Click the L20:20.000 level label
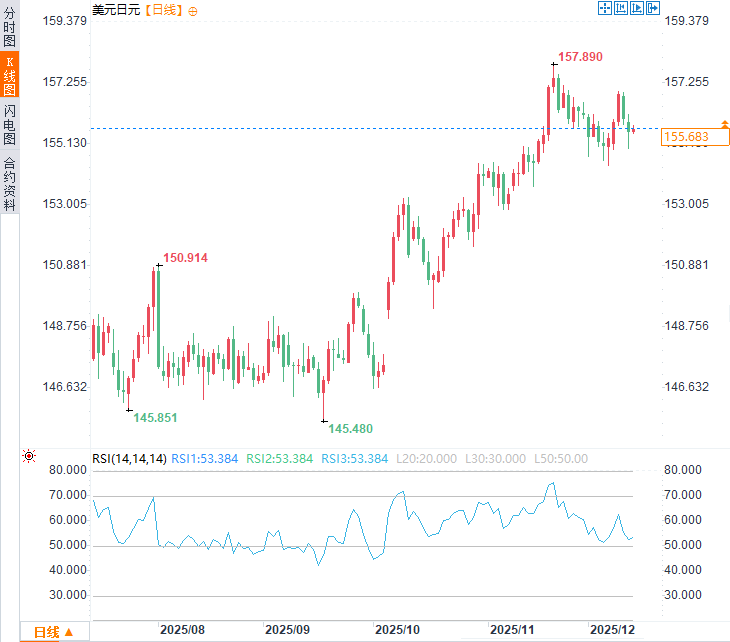Screen dimensions: 730x642 [x=426, y=459]
